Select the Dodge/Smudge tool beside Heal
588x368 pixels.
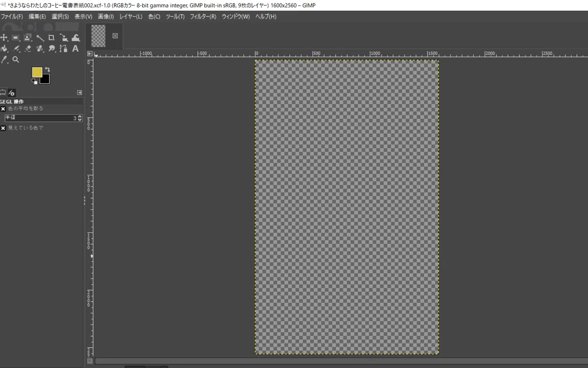51,49
